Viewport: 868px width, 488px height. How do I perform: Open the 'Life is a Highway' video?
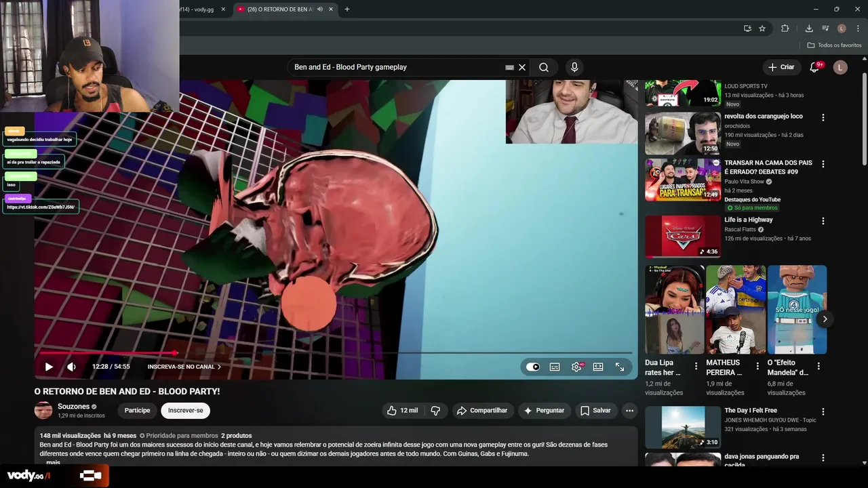click(x=683, y=237)
